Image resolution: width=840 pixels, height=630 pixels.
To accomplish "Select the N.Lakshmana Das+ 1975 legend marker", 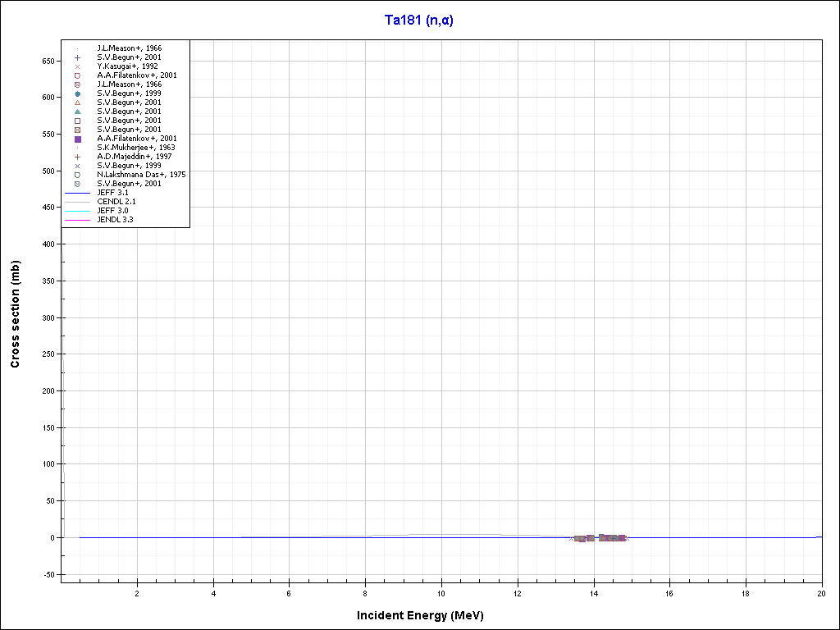I will (77, 175).
